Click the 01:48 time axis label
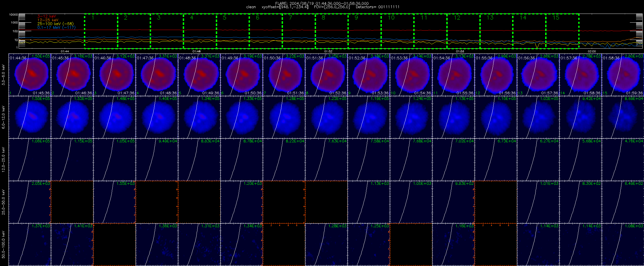The height and width of the screenshot is (266, 644). [x=197, y=51]
